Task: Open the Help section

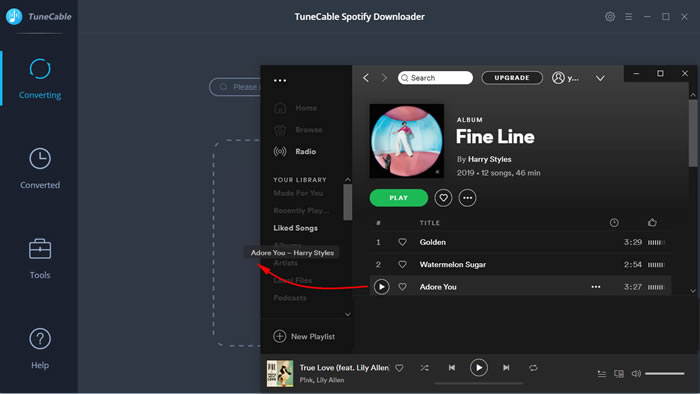Action: [40, 348]
